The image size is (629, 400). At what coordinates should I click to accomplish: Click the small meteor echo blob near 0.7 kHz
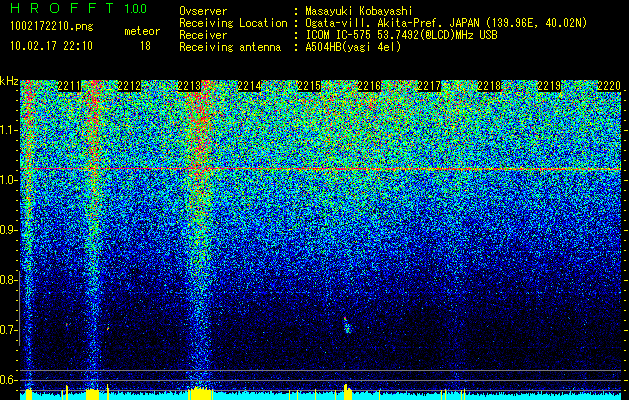pos(347,325)
